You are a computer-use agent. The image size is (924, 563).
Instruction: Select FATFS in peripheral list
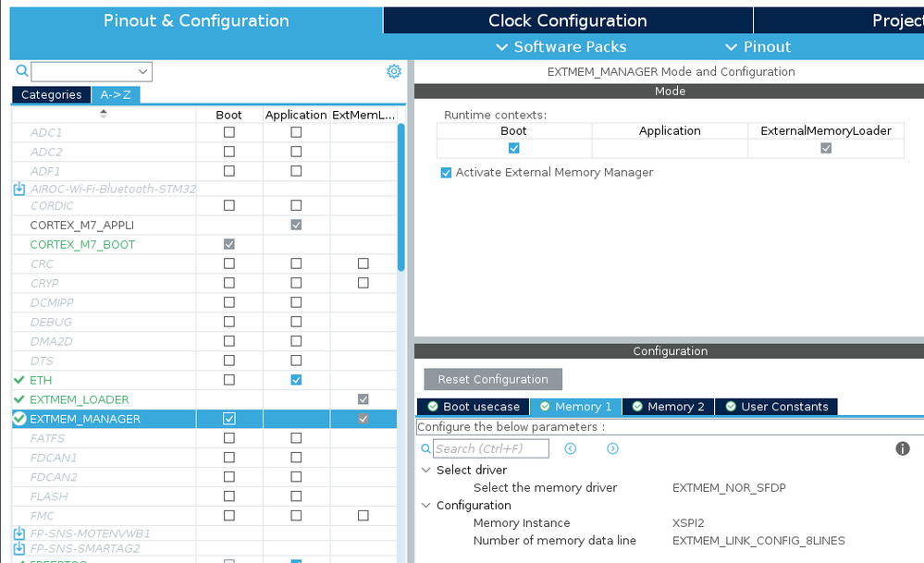[47, 438]
